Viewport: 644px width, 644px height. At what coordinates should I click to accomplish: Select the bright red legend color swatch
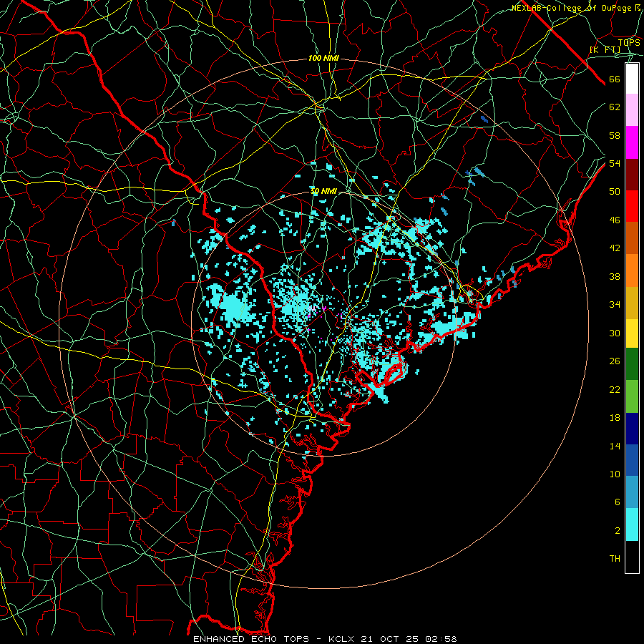[x=632, y=206]
